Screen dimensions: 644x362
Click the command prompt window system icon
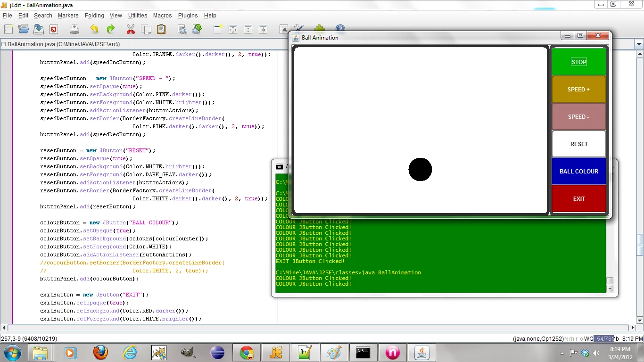[x=280, y=166]
